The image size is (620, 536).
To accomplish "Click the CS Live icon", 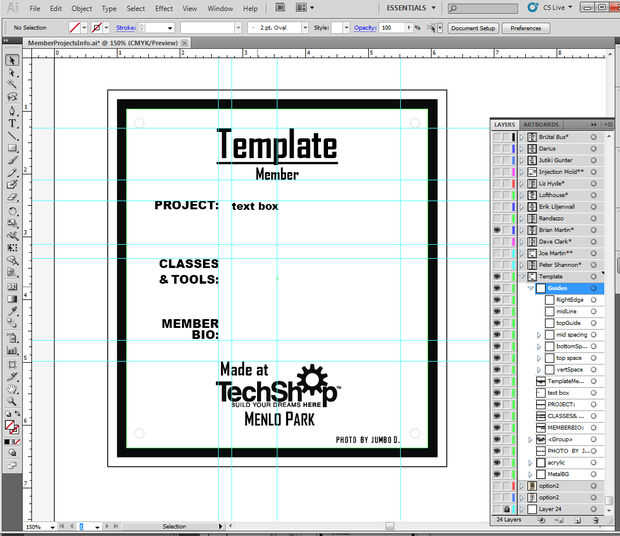I will (x=533, y=8).
